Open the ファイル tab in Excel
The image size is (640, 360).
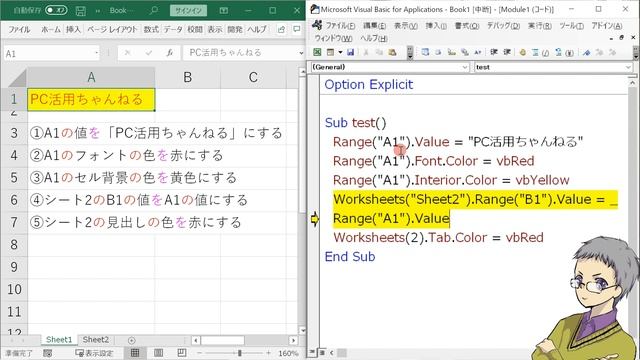(x=19, y=29)
